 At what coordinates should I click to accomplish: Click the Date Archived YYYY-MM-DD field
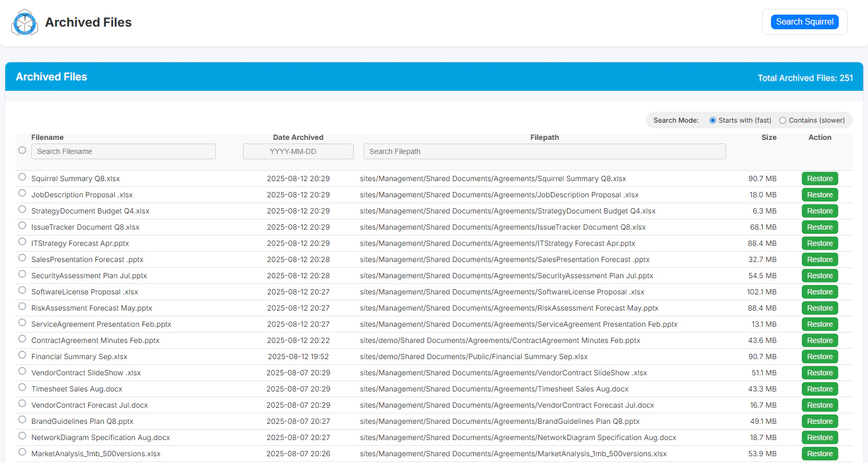pyautogui.click(x=298, y=151)
